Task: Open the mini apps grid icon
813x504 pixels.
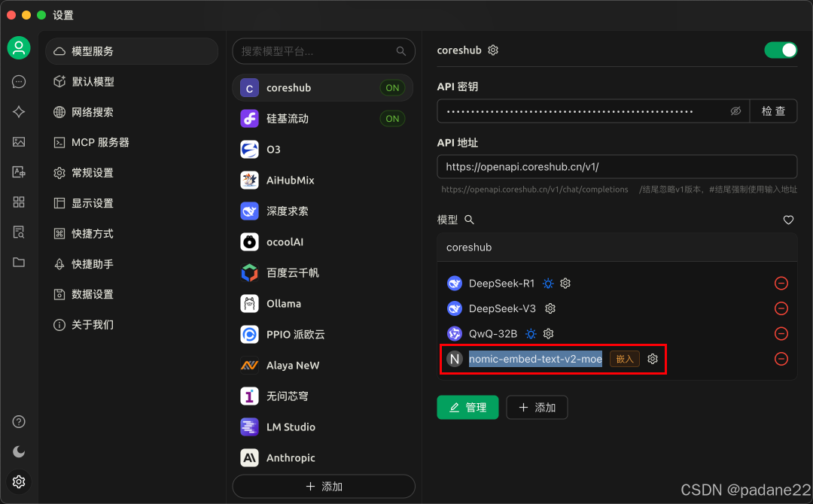Action: point(19,202)
